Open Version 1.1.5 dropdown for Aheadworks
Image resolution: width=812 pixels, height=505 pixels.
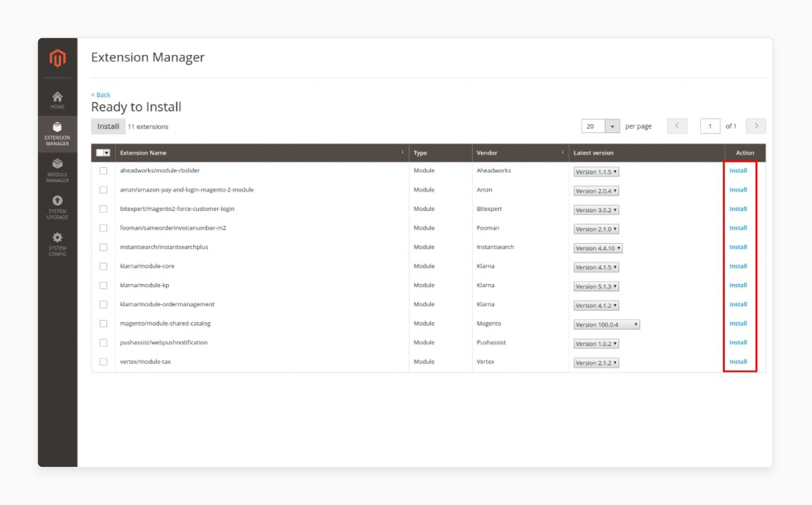596,172
